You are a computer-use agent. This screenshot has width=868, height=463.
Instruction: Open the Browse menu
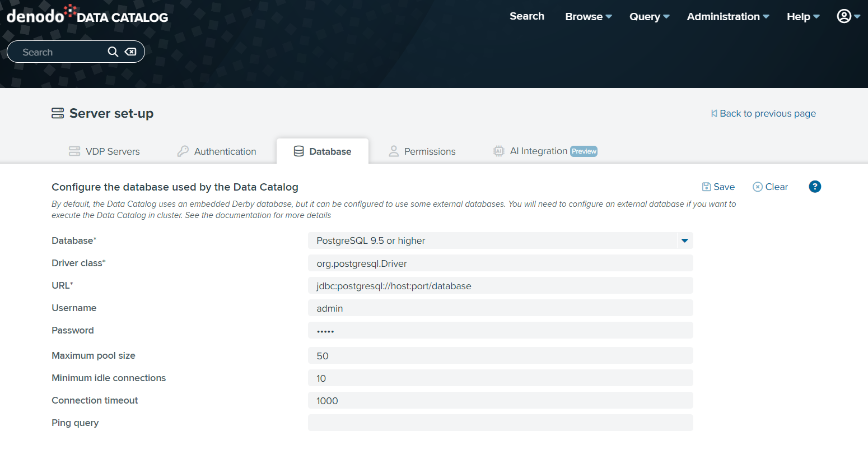click(x=588, y=16)
